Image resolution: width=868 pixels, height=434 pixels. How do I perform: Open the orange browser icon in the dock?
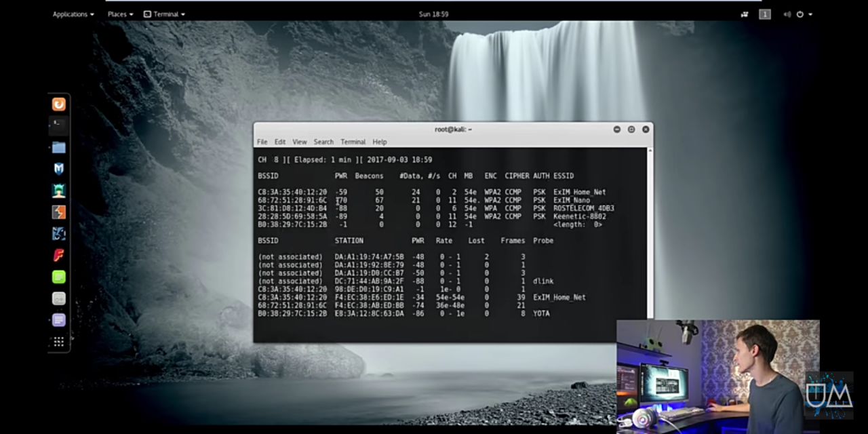coord(59,104)
